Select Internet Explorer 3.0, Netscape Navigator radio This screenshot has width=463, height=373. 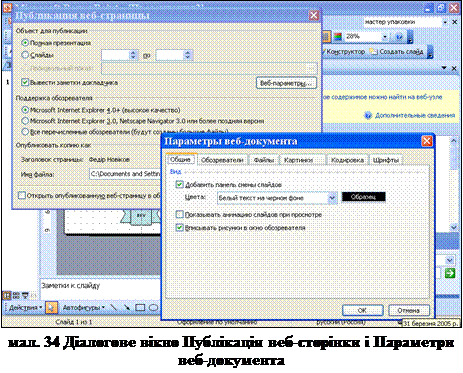[x=25, y=121]
